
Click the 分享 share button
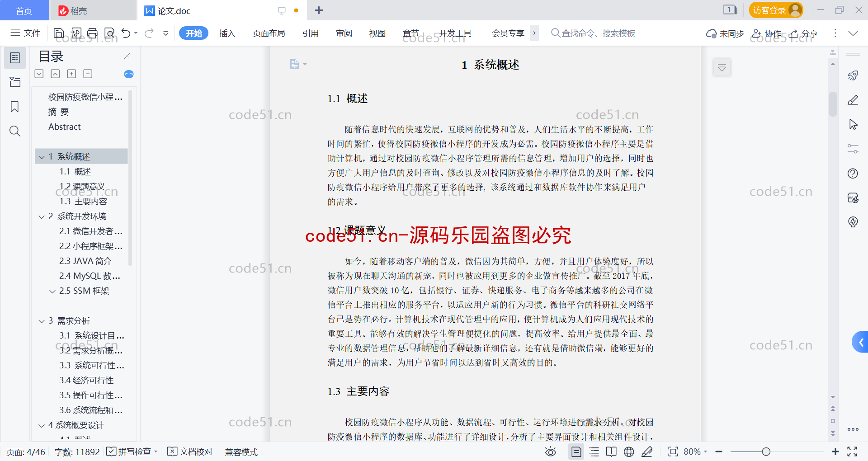click(803, 33)
